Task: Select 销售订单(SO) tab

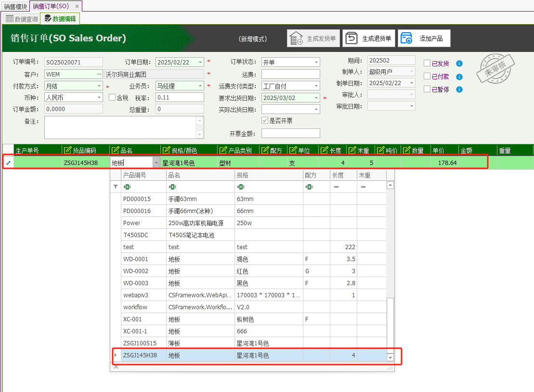Action: 51,6
